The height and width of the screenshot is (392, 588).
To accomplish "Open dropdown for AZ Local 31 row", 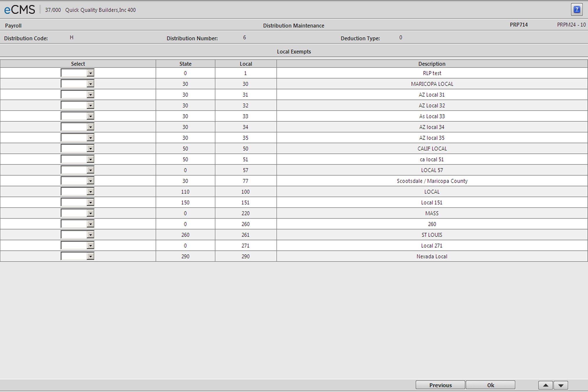I will point(91,95).
